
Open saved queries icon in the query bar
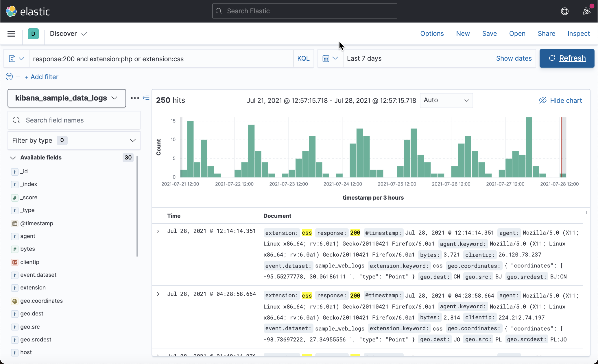point(16,58)
